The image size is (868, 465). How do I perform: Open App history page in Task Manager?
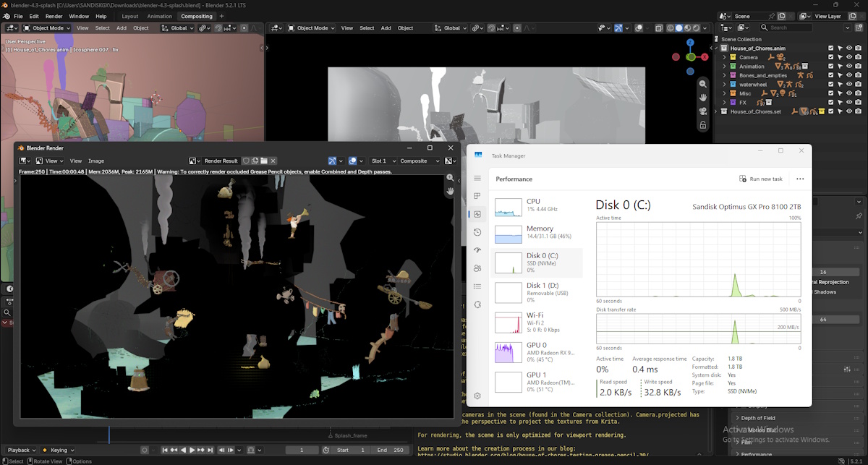click(477, 232)
